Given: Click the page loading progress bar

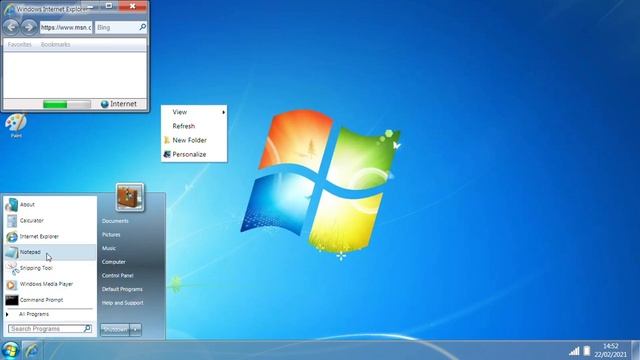Looking at the screenshot, I should pos(67,104).
